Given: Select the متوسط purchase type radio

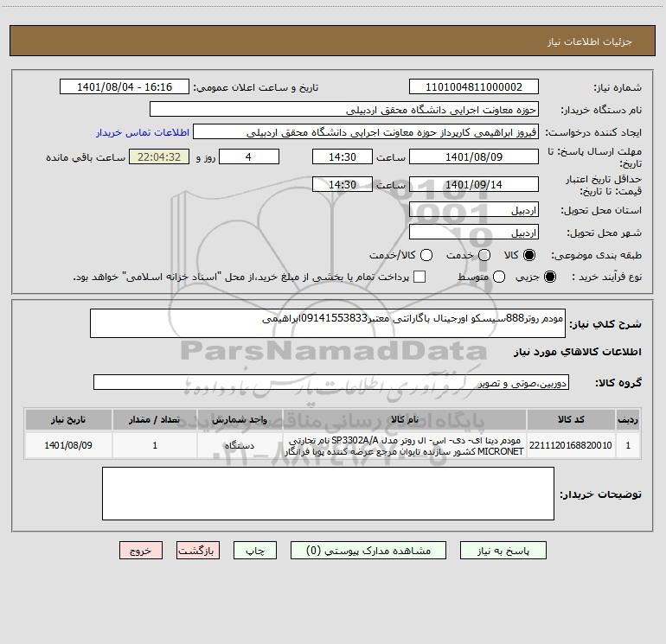Looking at the screenshot, I should 499,277.
